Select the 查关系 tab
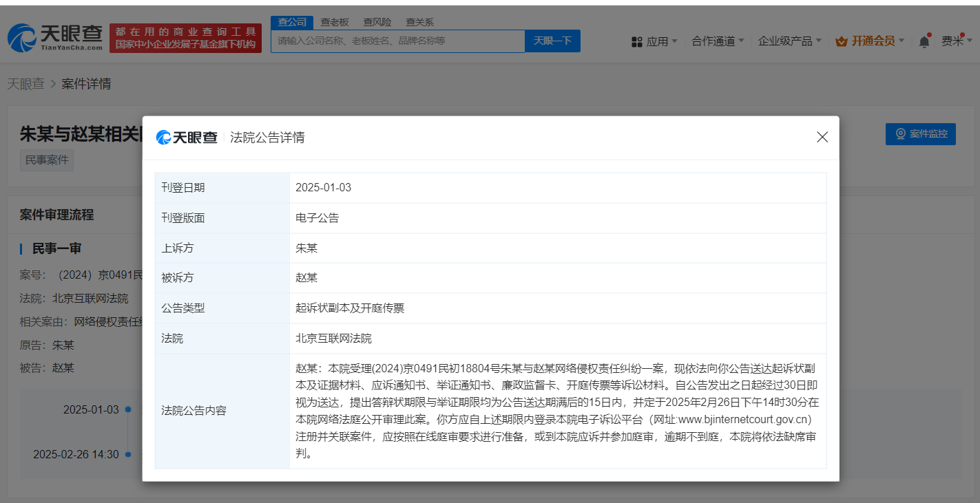The image size is (980, 503). [x=420, y=21]
